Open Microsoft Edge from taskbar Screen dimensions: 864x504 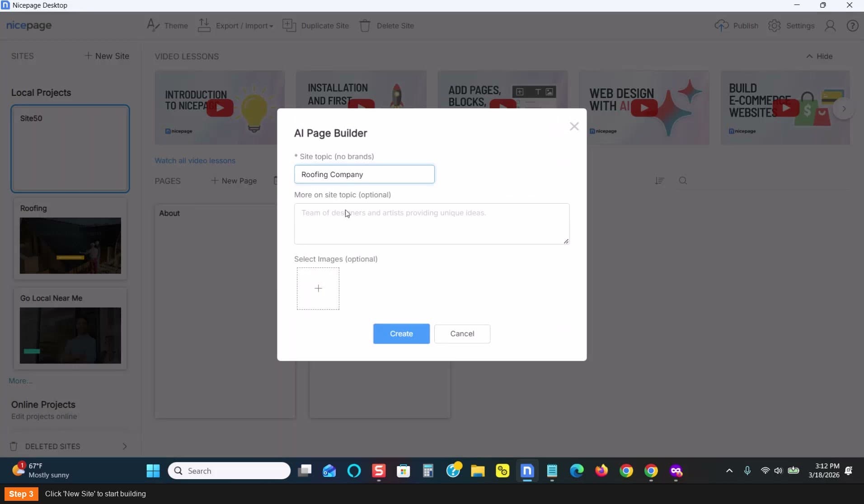point(577,471)
